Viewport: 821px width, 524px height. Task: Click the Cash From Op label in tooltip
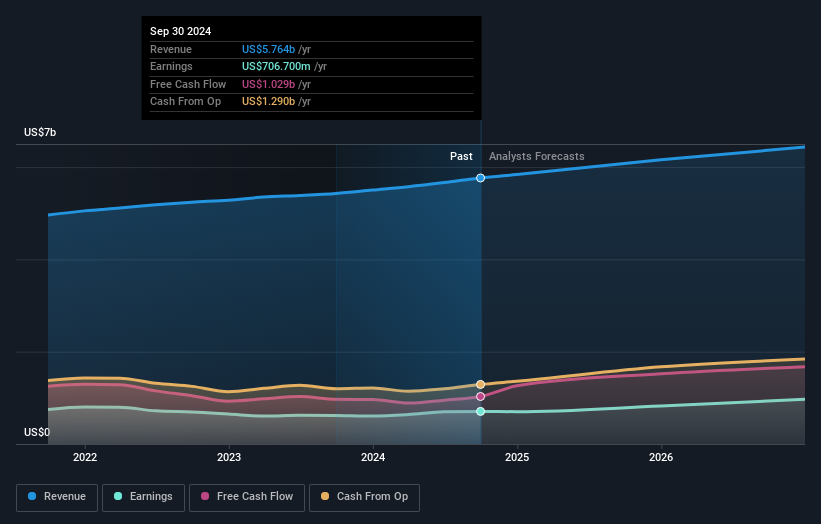pyautogui.click(x=185, y=102)
